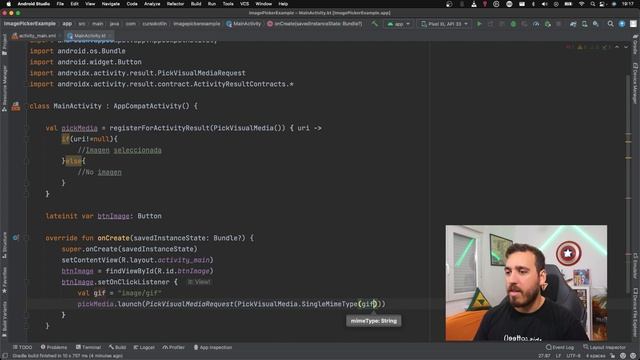Open the app run configuration dropdown
This screenshot has height=360, width=640.
[x=398, y=24]
